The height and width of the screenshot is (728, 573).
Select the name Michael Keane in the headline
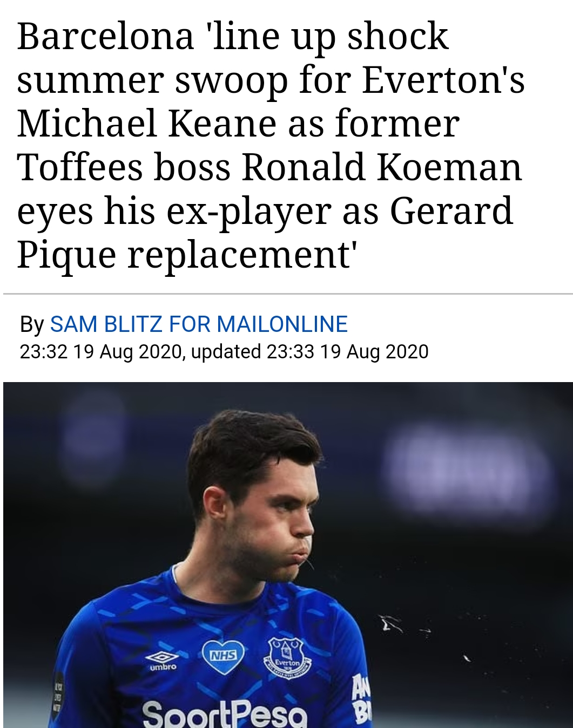coord(147,124)
